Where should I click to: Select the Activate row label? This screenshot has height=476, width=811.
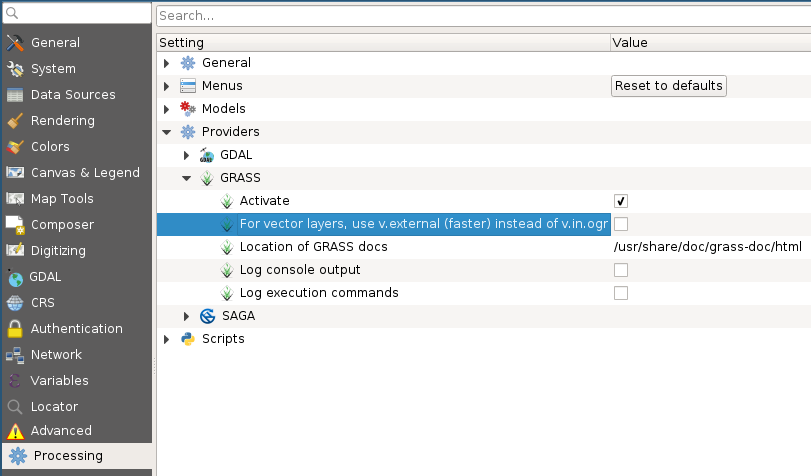click(x=264, y=201)
